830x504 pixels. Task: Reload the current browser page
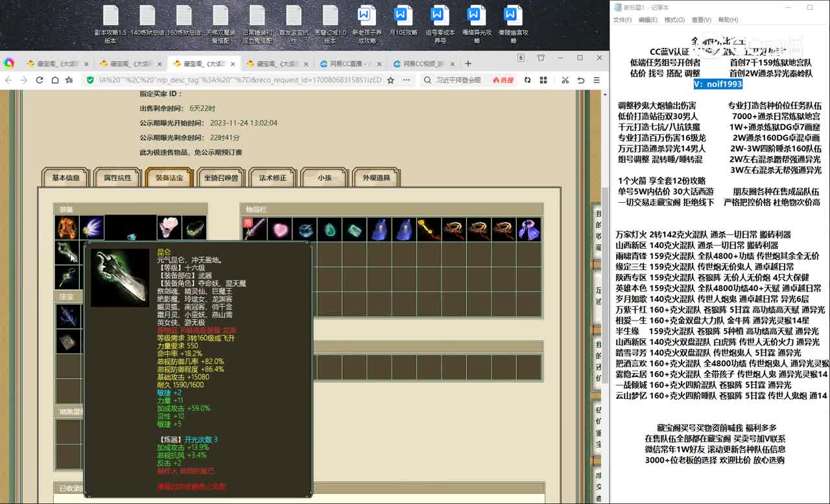(x=40, y=80)
